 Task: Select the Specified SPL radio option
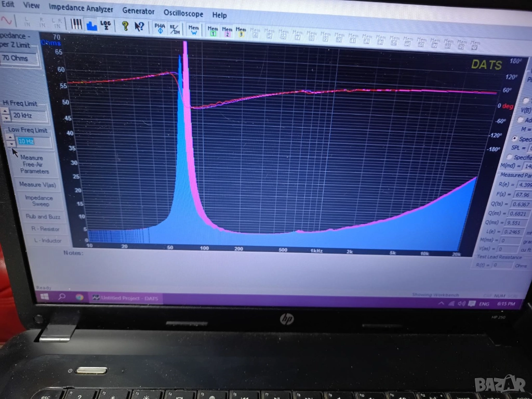[x=514, y=138]
